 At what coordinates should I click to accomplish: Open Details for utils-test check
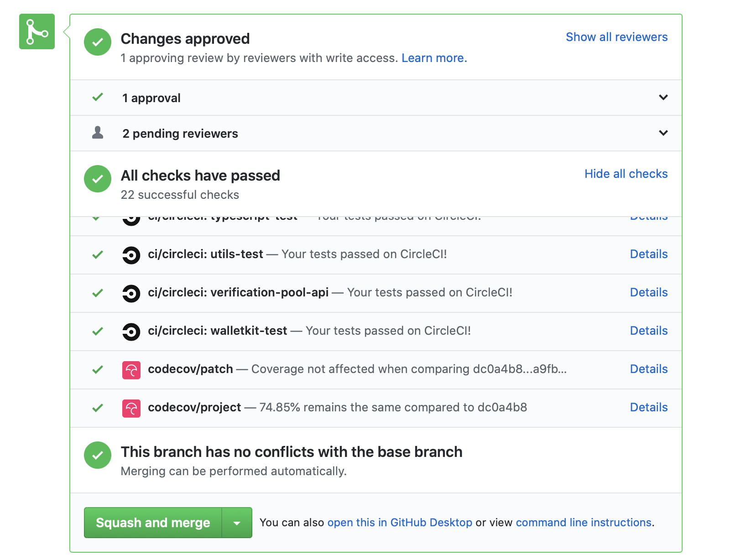click(648, 254)
